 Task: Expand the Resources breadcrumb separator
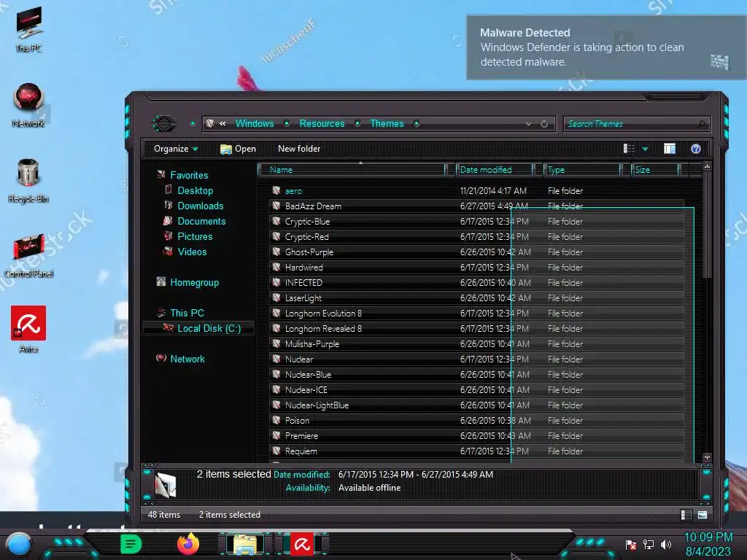357,123
